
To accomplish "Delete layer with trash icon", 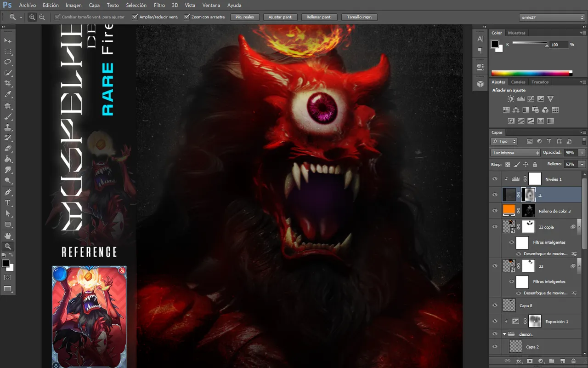I will (573, 362).
